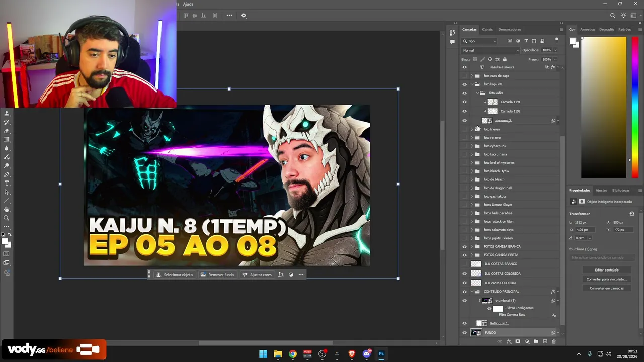
Task: Select the Line tool
Action: click(7, 201)
